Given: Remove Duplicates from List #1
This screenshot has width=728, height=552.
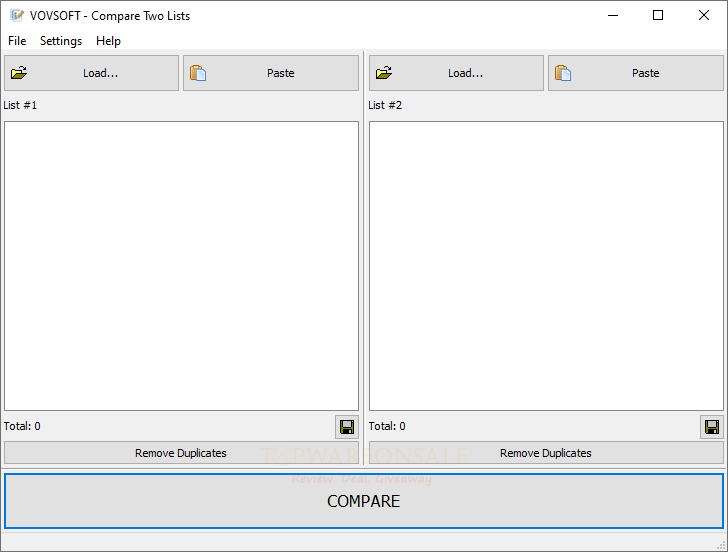Looking at the screenshot, I should pyautogui.click(x=181, y=453).
